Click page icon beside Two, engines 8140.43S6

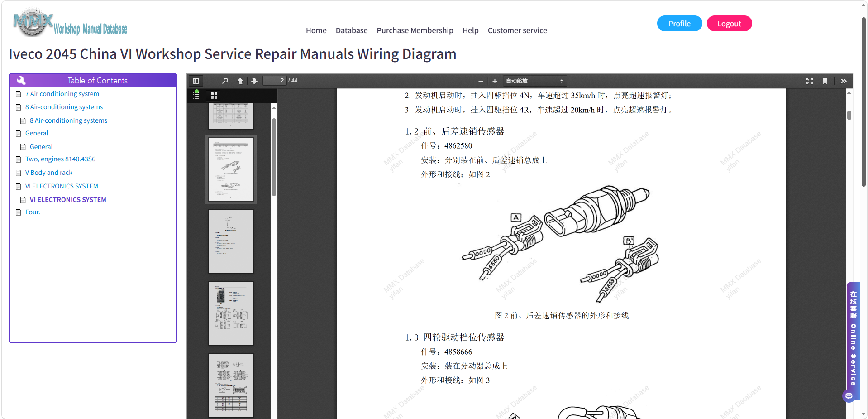(19, 159)
